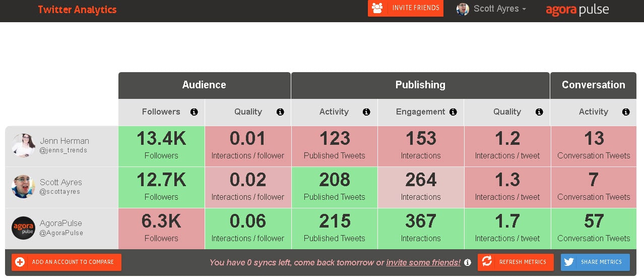Click the Jenn Herman name label

pos(65,141)
